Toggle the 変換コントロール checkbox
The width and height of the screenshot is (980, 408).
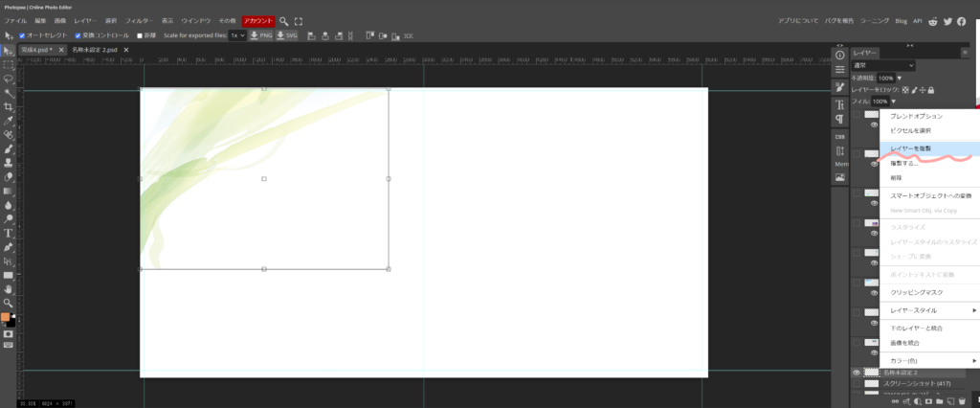click(78, 35)
